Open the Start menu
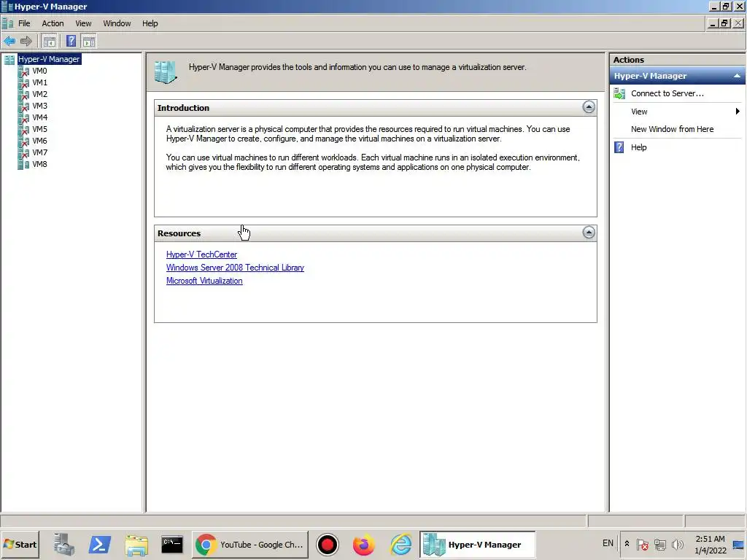This screenshot has height=560, width=747. coord(20,545)
